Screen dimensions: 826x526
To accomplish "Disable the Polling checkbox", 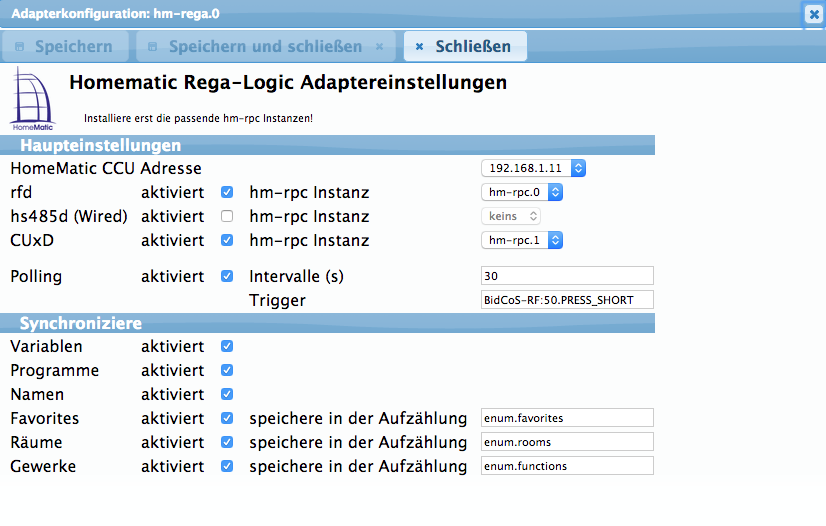I will click(227, 276).
